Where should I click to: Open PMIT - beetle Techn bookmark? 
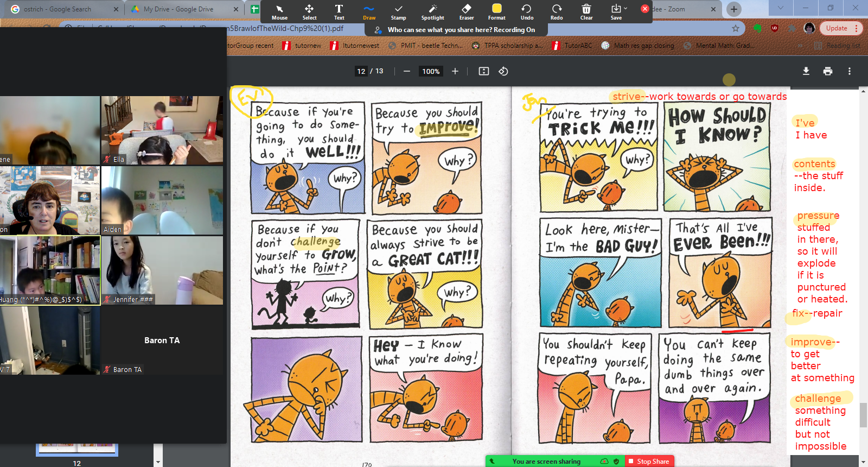[x=426, y=46]
